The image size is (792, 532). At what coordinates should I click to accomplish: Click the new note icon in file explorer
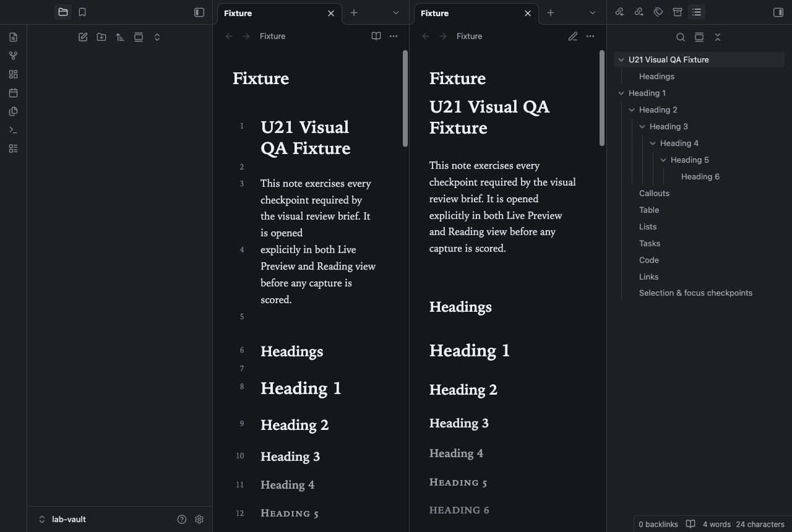coord(83,37)
